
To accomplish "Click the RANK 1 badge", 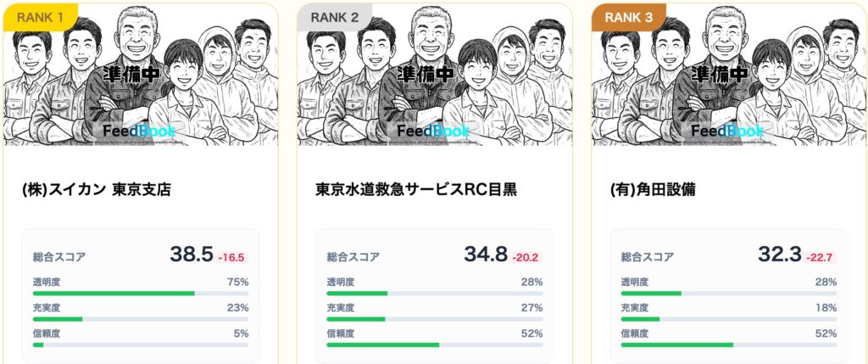I will [41, 16].
